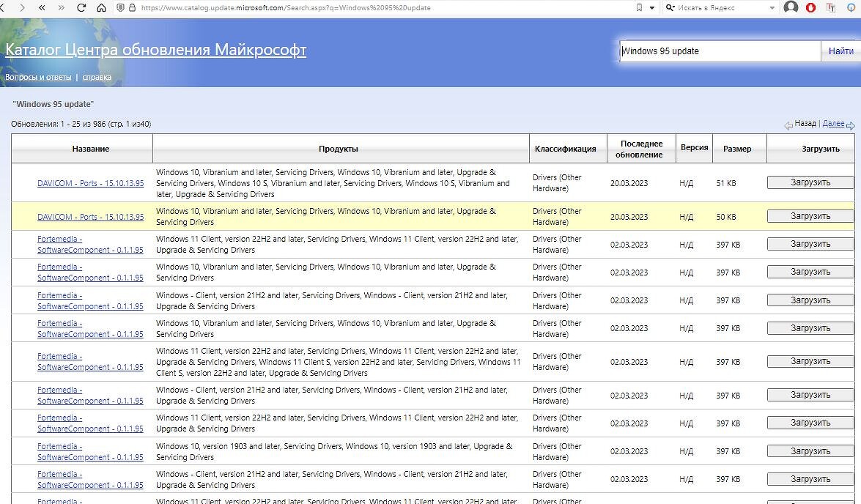Screen dimensions: 861x504
Task: Click the products text mentioning 'version 1903 and later'
Action: (x=334, y=452)
